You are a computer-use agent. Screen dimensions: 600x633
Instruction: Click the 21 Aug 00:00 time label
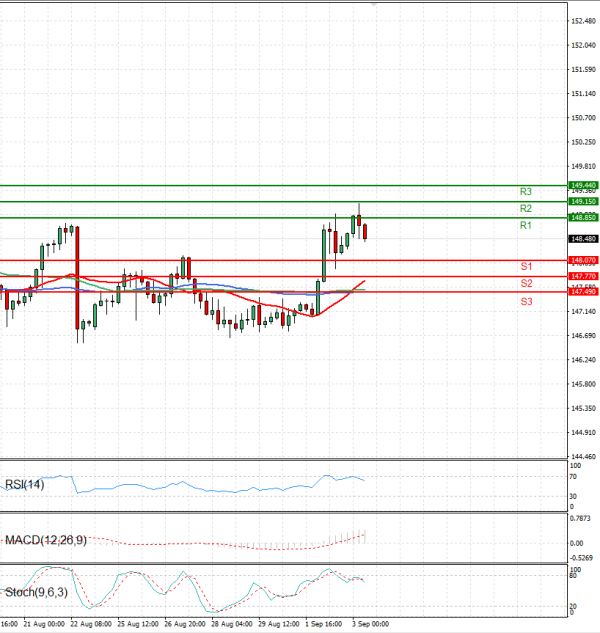pyautogui.click(x=44, y=624)
